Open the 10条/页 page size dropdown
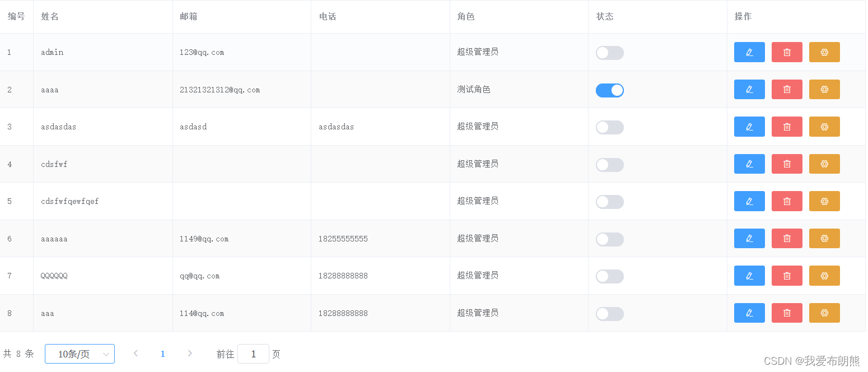 [x=80, y=354]
